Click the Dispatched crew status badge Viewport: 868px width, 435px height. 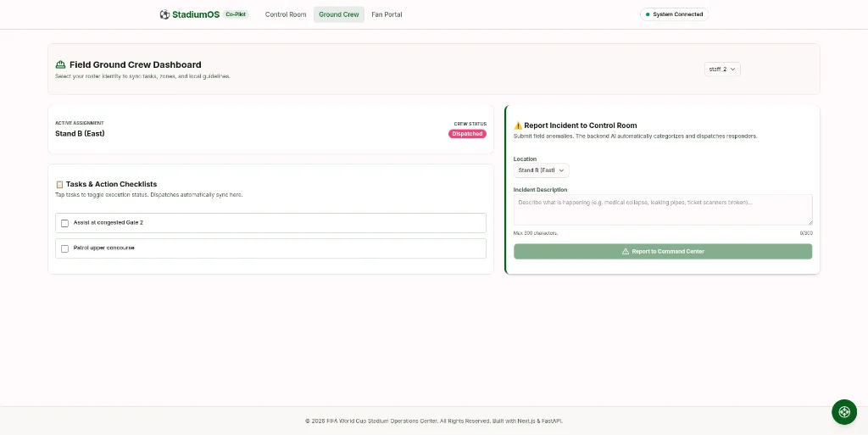tap(467, 134)
